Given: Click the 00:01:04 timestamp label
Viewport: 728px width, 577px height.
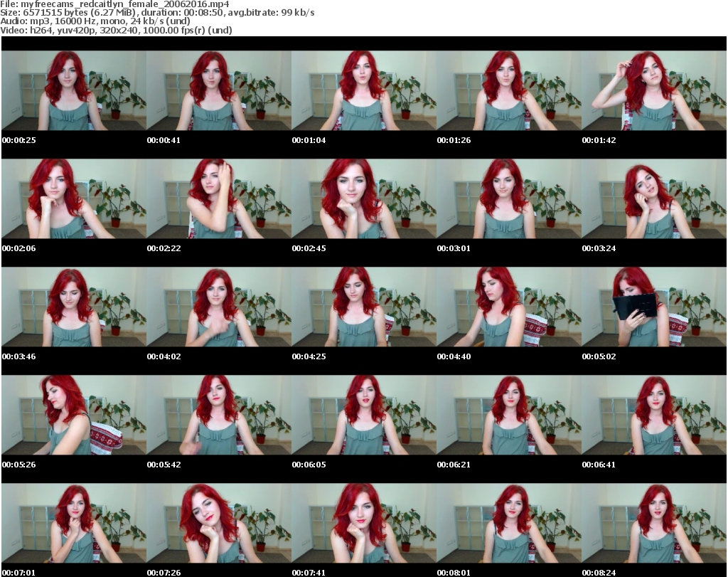Looking at the screenshot, I should pos(309,140).
